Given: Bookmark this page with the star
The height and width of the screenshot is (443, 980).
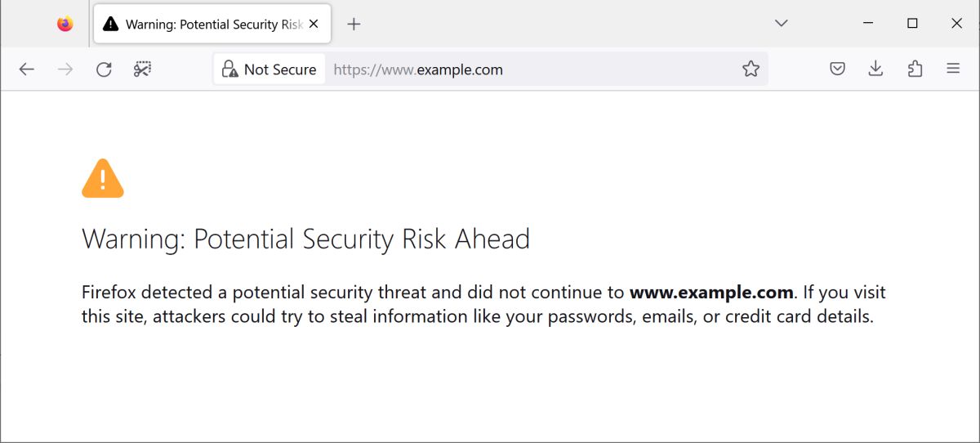Looking at the screenshot, I should tap(751, 69).
